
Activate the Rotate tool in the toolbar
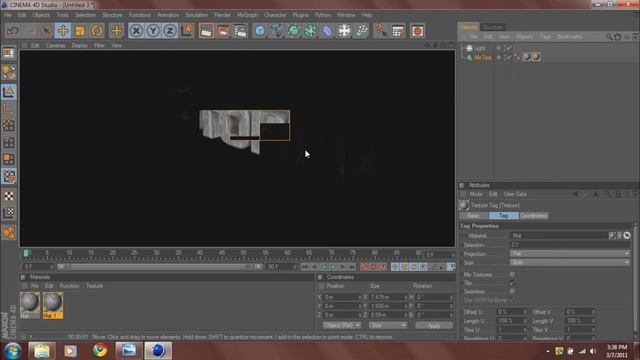[97, 31]
